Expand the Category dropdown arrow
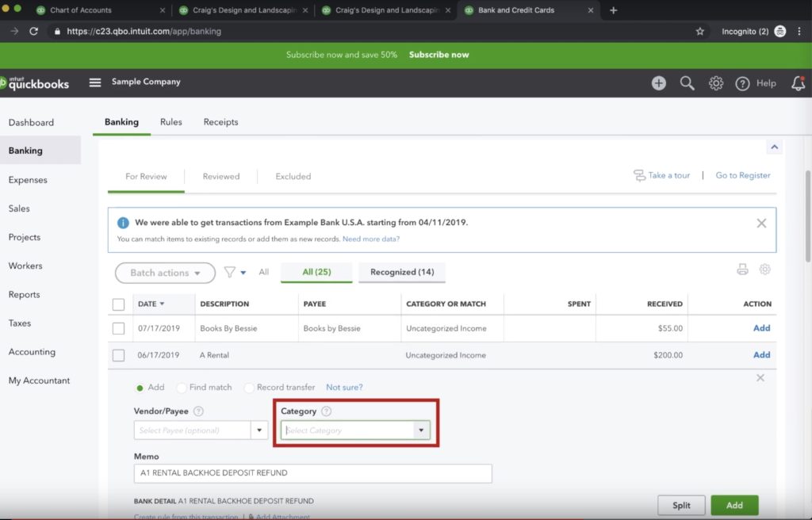The width and height of the screenshot is (812, 520). 421,430
